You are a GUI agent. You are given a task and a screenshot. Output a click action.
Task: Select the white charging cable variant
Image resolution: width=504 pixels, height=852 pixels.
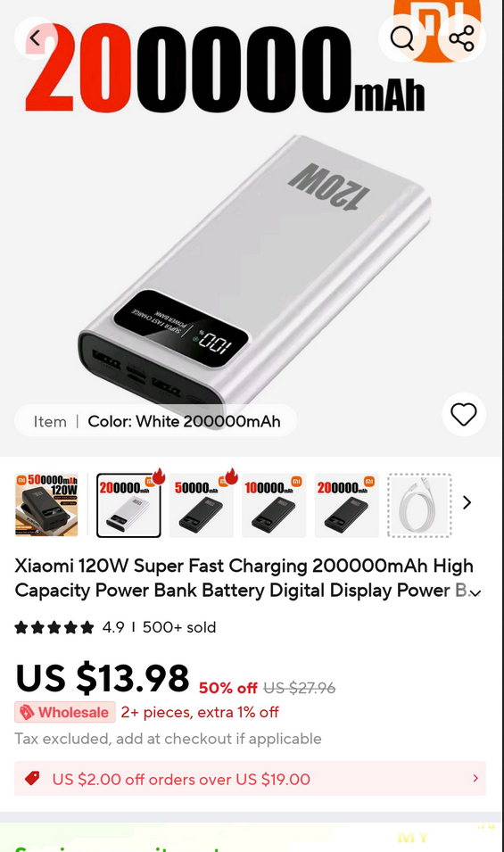[419, 505]
